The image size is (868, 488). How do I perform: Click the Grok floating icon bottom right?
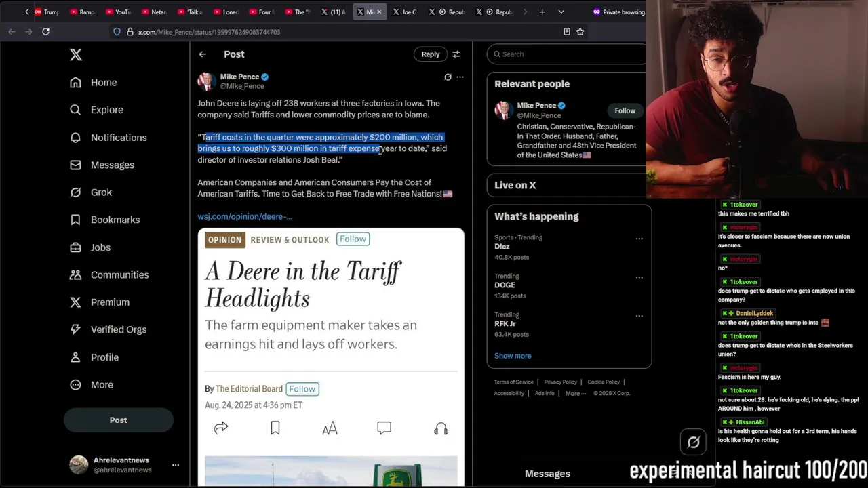pyautogui.click(x=693, y=443)
